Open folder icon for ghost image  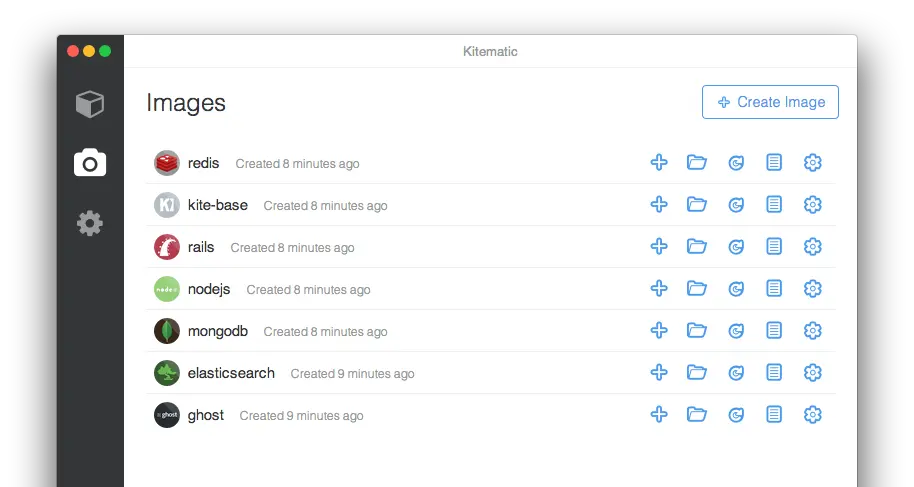point(697,415)
